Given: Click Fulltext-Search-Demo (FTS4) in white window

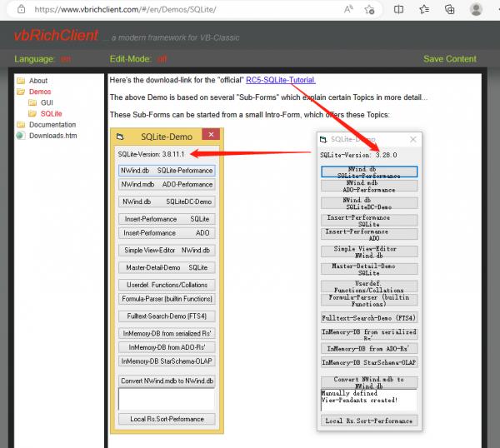Looking at the screenshot, I should point(369,317).
